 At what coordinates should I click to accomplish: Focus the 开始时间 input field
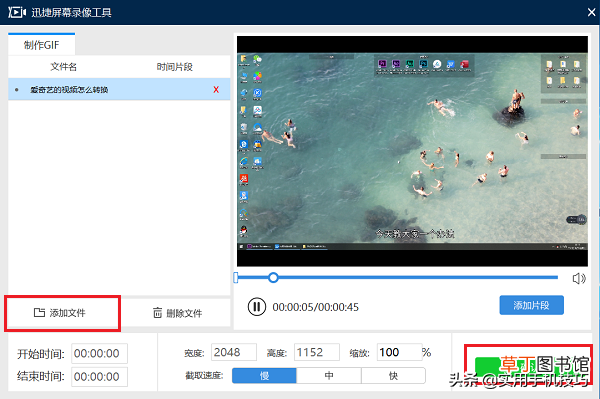[99, 353]
